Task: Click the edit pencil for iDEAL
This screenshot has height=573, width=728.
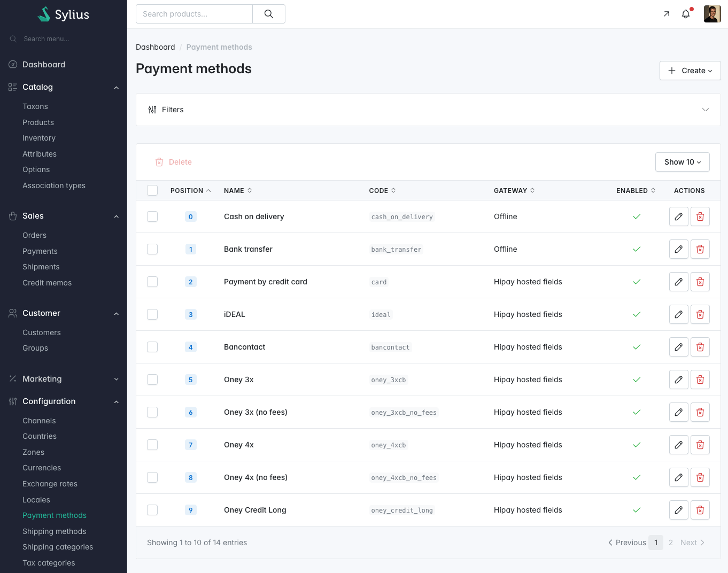Action: (678, 314)
